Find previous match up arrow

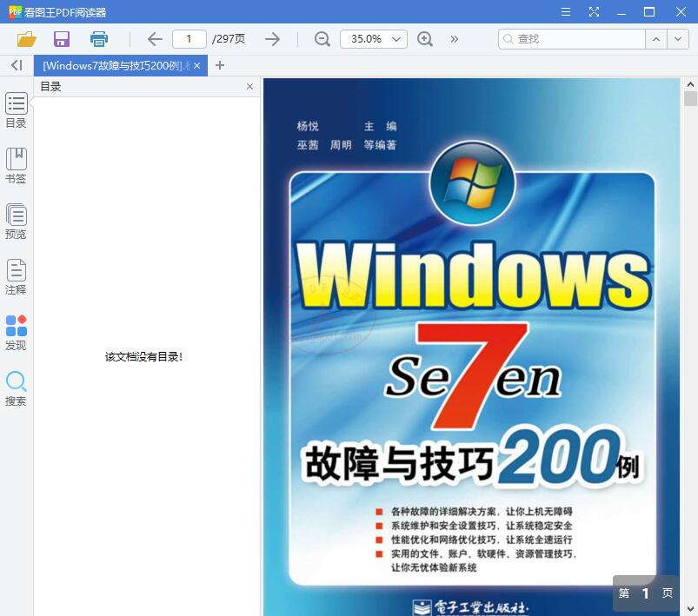point(656,39)
